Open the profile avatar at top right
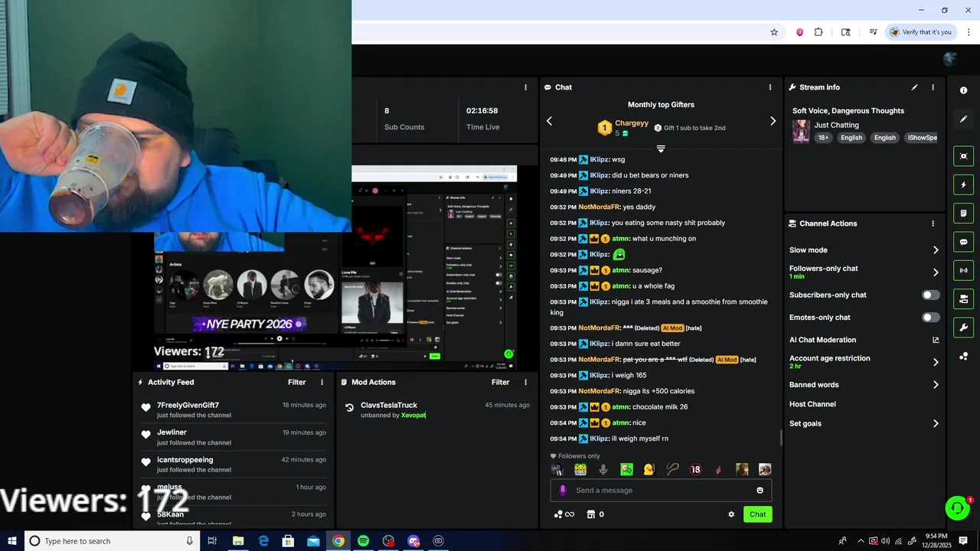This screenshot has width=980, height=551. 950,59
